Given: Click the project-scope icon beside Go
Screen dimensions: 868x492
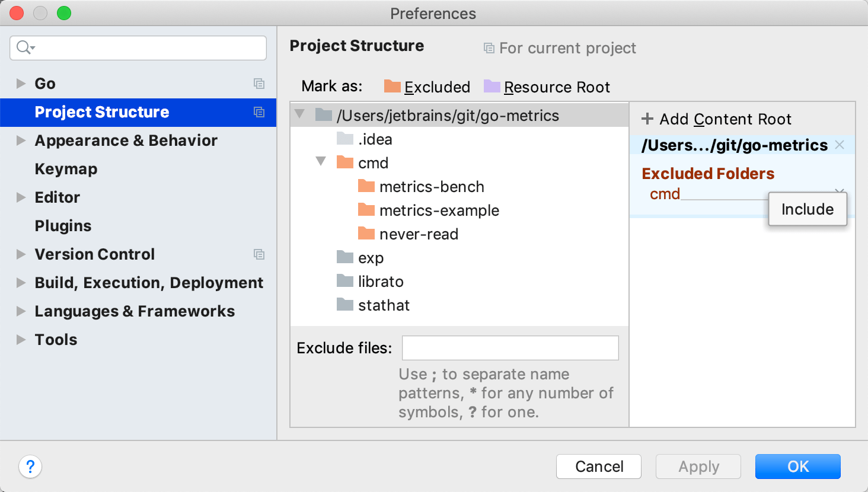Looking at the screenshot, I should pyautogui.click(x=259, y=84).
